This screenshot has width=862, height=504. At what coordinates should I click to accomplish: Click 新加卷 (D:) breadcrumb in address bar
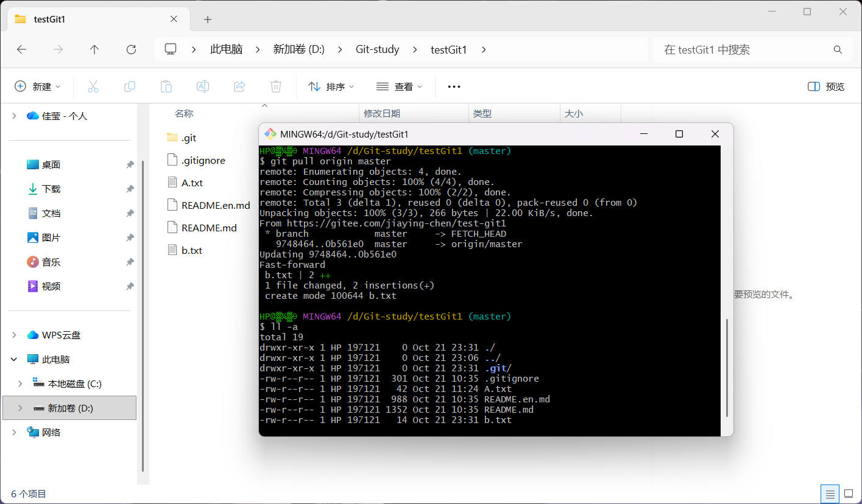[299, 49]
